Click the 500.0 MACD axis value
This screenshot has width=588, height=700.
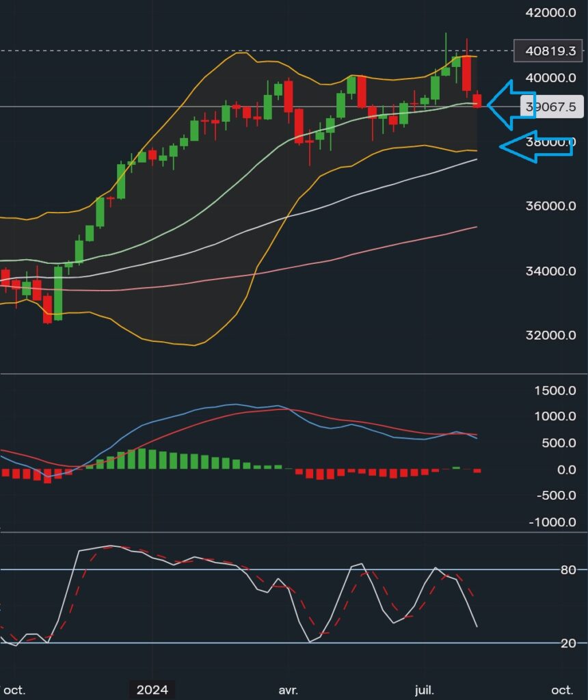[559, 443]
